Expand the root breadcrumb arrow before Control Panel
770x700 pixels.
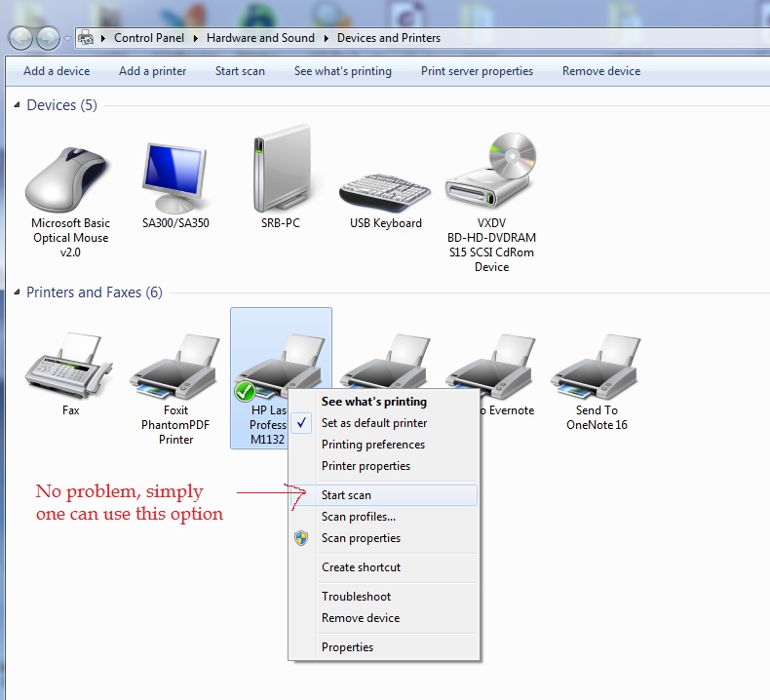point(103,38)
